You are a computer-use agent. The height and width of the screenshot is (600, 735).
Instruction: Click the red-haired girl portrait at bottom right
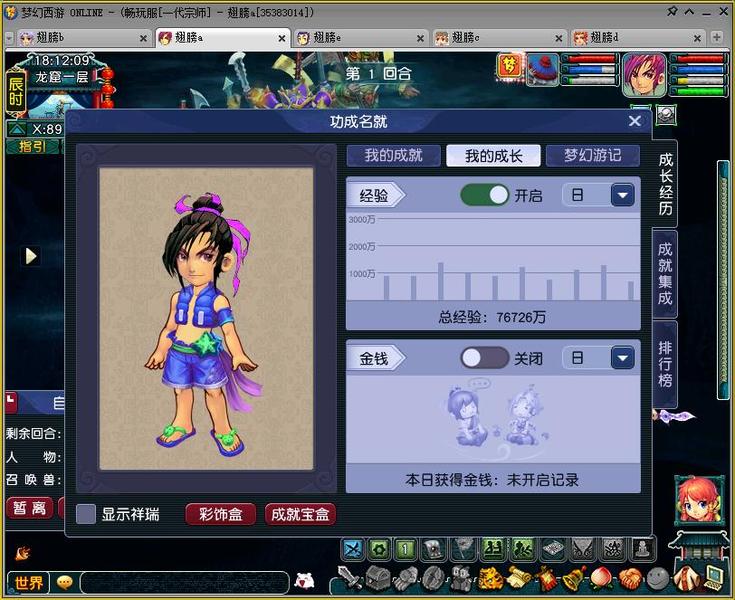coord(698,500)
